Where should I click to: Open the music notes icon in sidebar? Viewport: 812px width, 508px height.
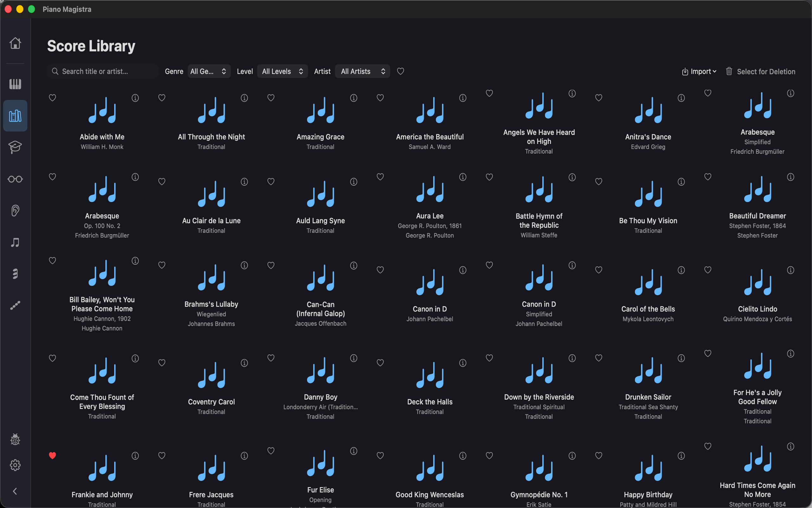15,242
